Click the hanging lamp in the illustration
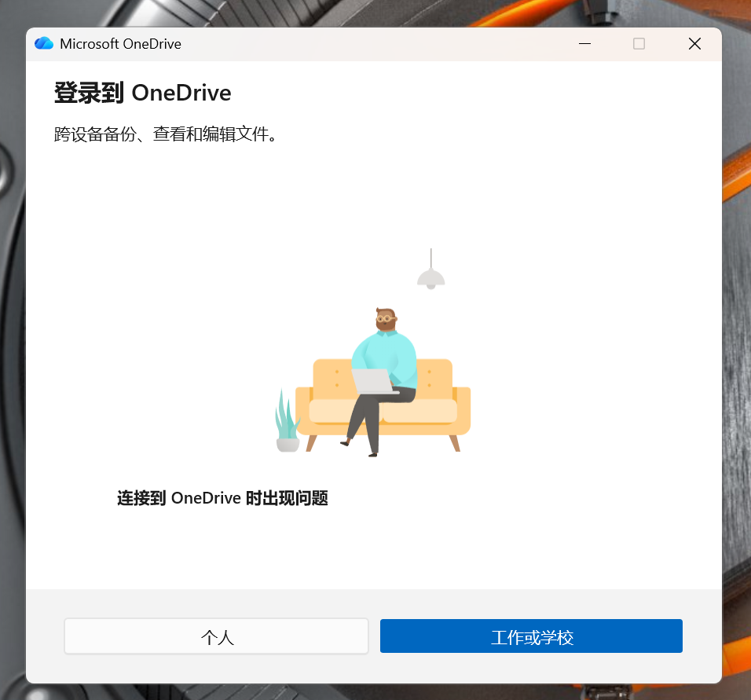Viewport: 751px width, 700px height. pos(430,270)
